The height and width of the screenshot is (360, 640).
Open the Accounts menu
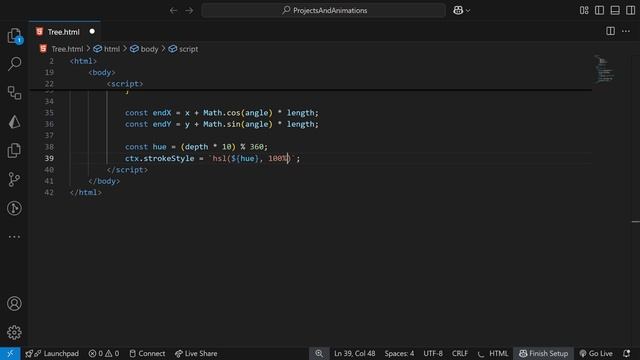click(x=14, y=304)
